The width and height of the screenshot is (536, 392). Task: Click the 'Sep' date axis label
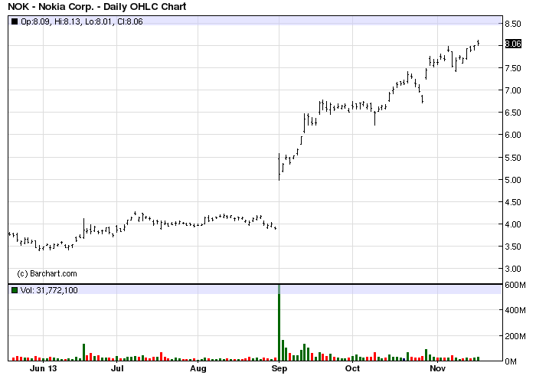279,369
